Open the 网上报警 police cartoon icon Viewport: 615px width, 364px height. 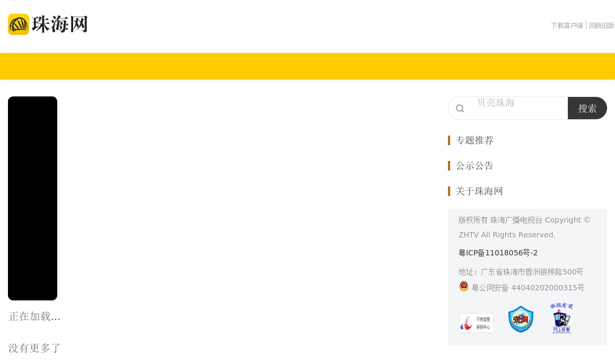point(561,318)
